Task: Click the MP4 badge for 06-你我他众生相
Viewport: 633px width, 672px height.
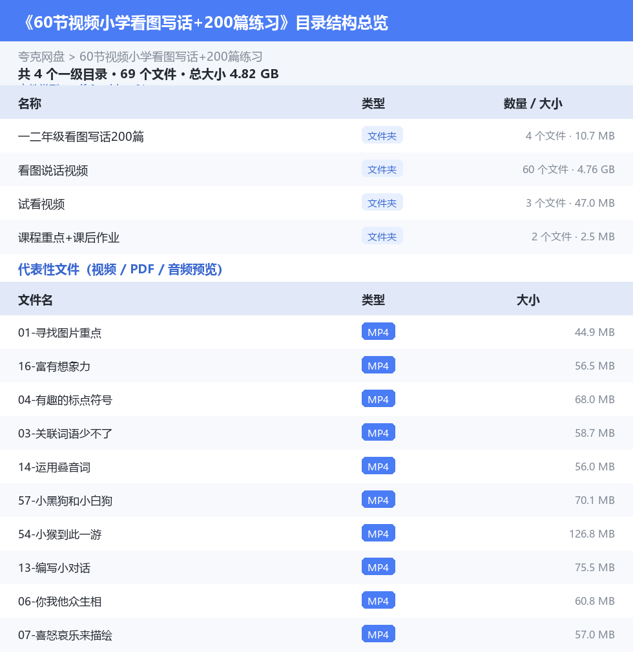Action: pos(378,601)
